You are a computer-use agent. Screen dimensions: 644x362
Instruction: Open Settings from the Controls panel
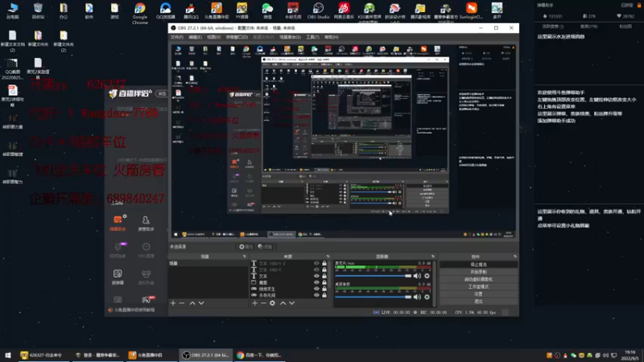pos(478,294)
